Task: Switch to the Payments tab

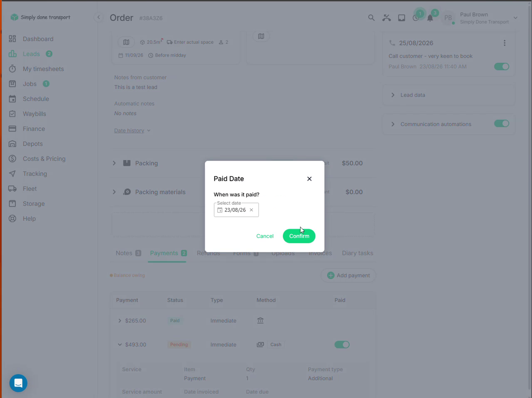Action: coord(168,253)
